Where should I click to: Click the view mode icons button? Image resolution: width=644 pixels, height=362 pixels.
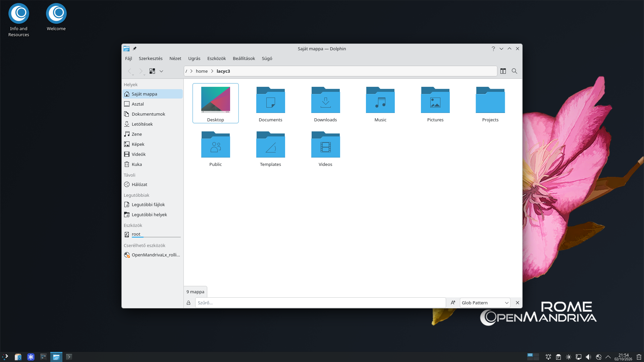pos(152,71)
